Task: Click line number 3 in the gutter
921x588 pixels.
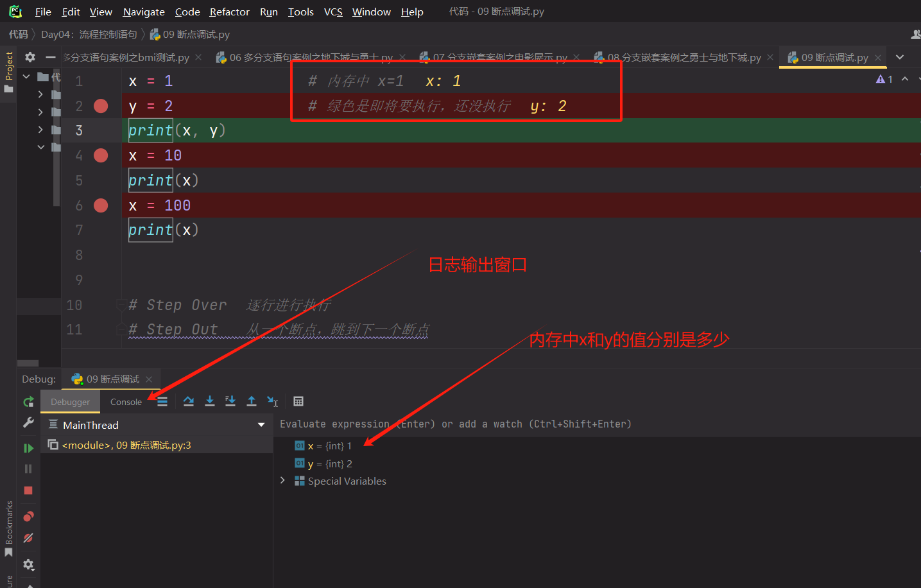Action: (79, 131)
